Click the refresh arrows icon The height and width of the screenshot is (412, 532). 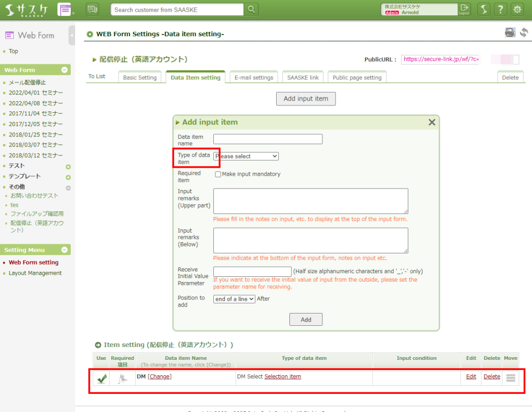tap(524, 32)
